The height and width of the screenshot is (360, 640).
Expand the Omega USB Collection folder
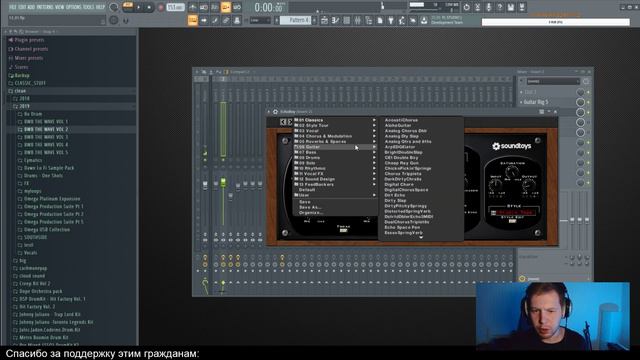[x=47, y=230]
